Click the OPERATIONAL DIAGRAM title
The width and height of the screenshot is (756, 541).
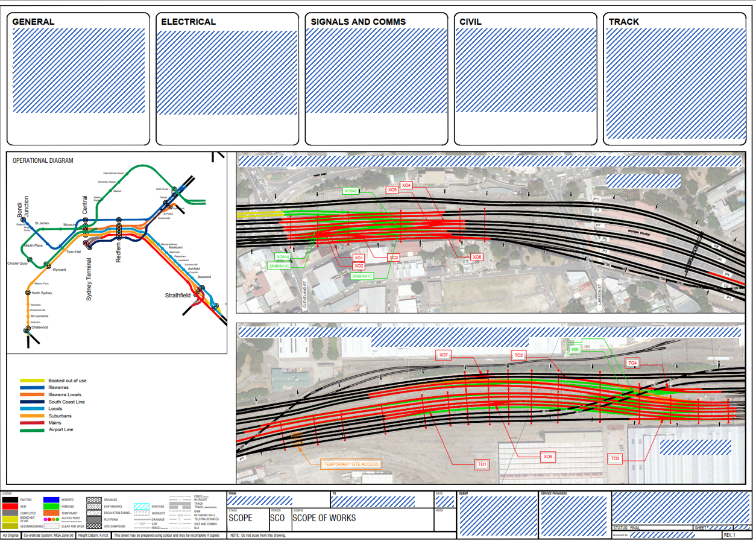point(43,161)
